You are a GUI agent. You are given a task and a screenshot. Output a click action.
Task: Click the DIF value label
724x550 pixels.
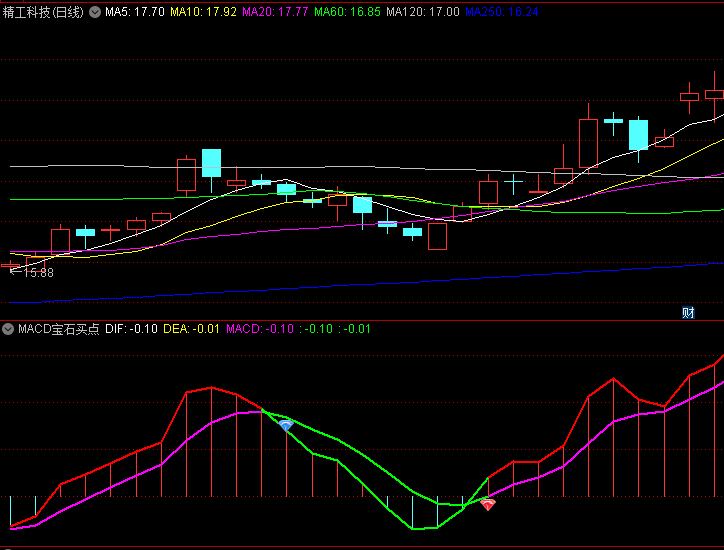pos(131,329)
